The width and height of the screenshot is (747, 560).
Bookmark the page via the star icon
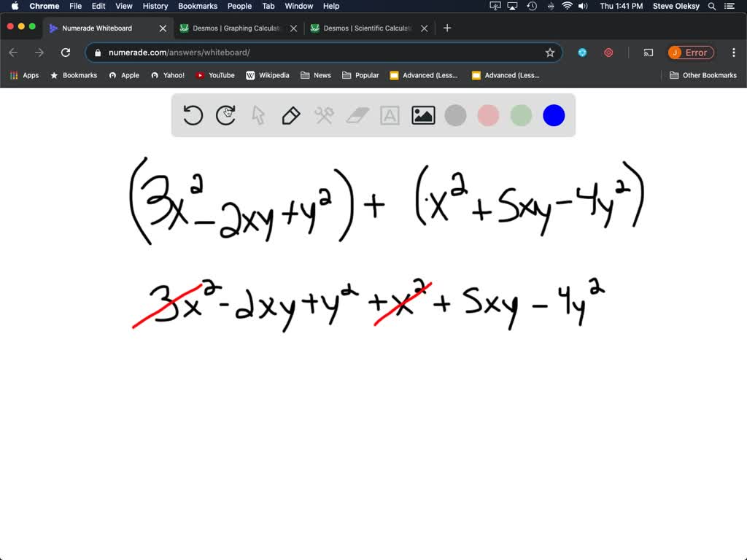550,52
